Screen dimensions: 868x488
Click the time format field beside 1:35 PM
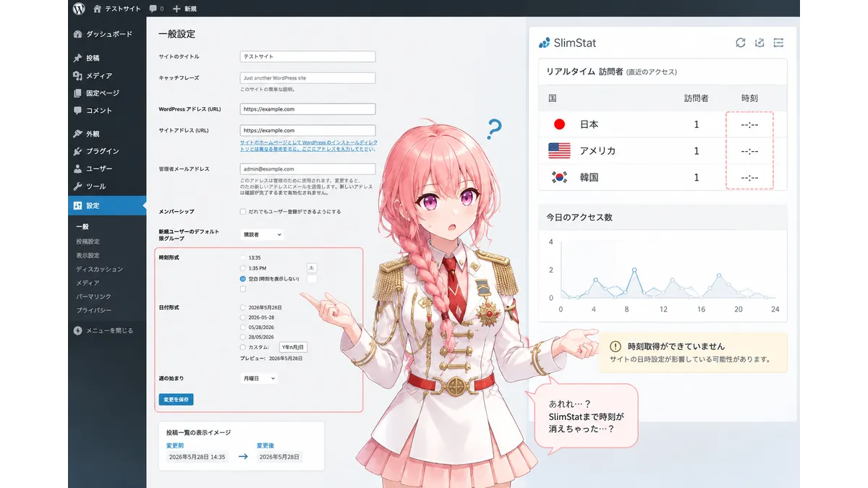click(312, 268)
